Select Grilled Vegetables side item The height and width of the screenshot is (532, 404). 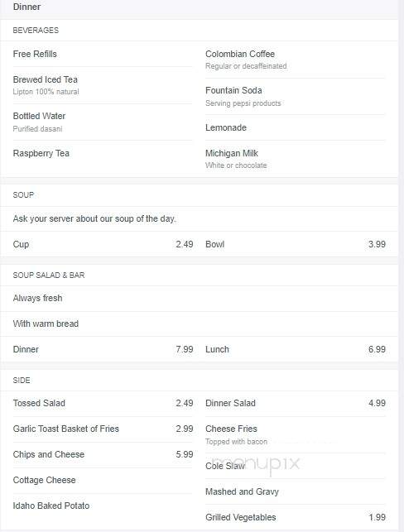coord(240,517)
